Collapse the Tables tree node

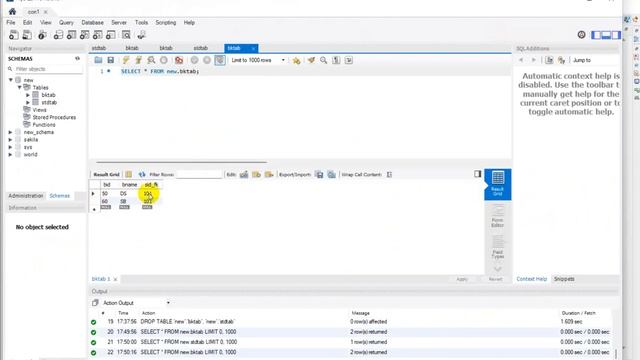[19, 87]
